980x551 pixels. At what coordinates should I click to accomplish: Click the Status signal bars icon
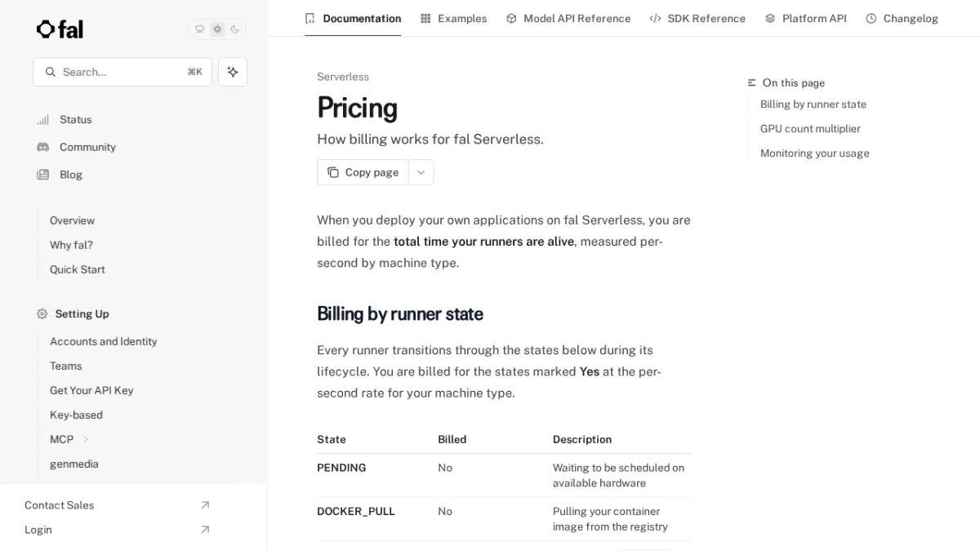click(x=42, y=119)
